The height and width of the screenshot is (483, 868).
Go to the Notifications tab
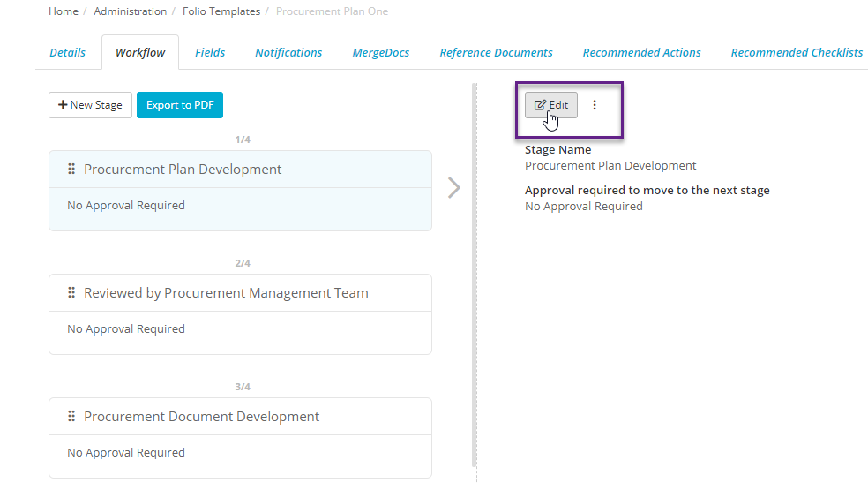pyautogui.click(x=288, y=53)
